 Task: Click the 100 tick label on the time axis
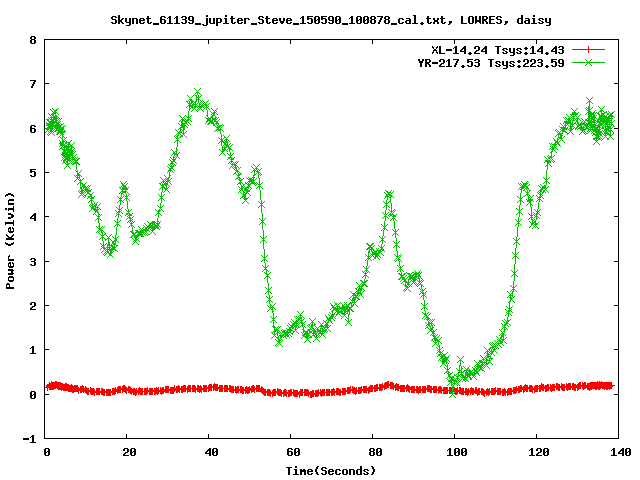pyautogui.click(x=455, y=452)
